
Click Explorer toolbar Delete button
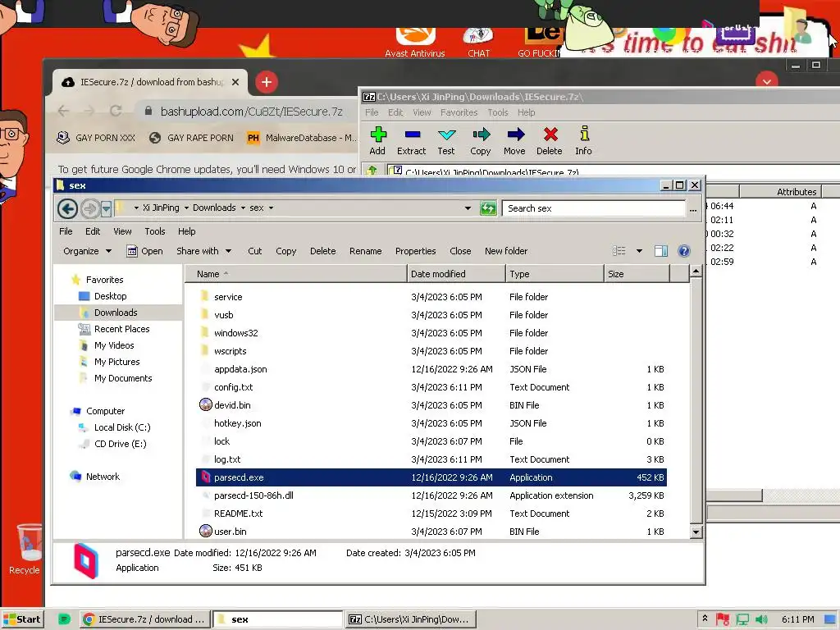coord(323,251)
